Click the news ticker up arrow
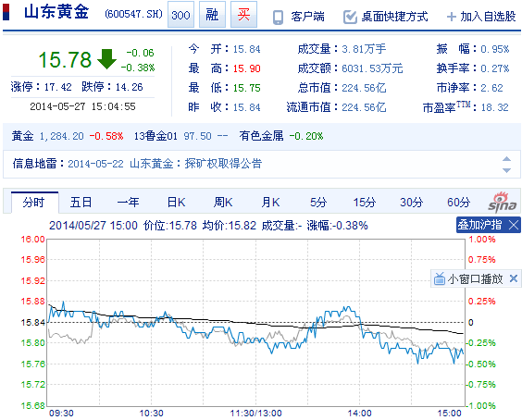The image size is (522, 420). [506, 159]
